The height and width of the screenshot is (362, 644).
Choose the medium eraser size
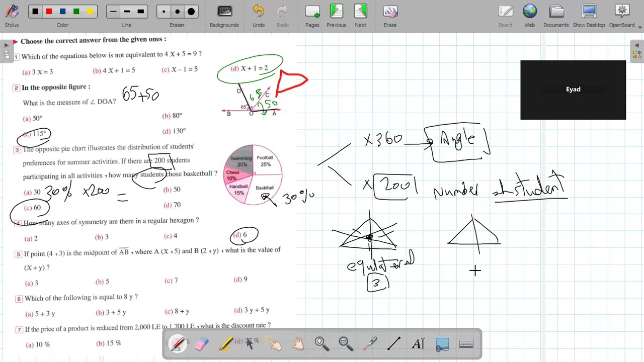coord(177,12)
